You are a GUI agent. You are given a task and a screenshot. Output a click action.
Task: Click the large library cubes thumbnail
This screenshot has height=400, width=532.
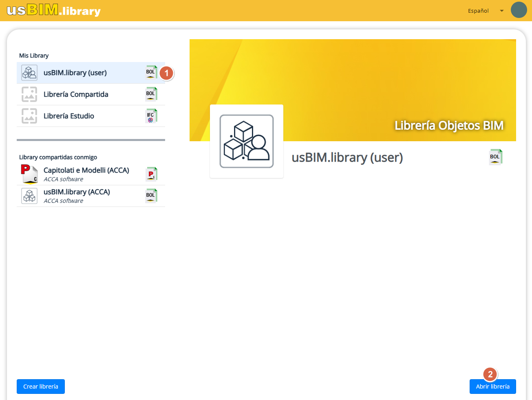click(x=246, y=141)
